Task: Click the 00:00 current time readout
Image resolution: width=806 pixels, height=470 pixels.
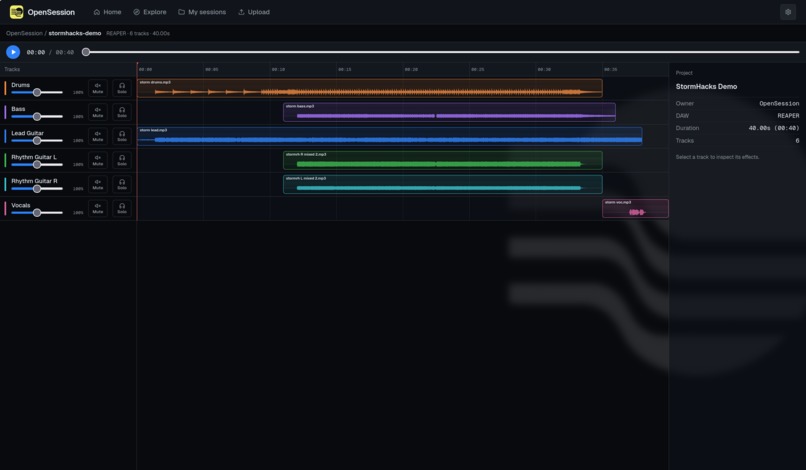Action: (x=35, y=52)
